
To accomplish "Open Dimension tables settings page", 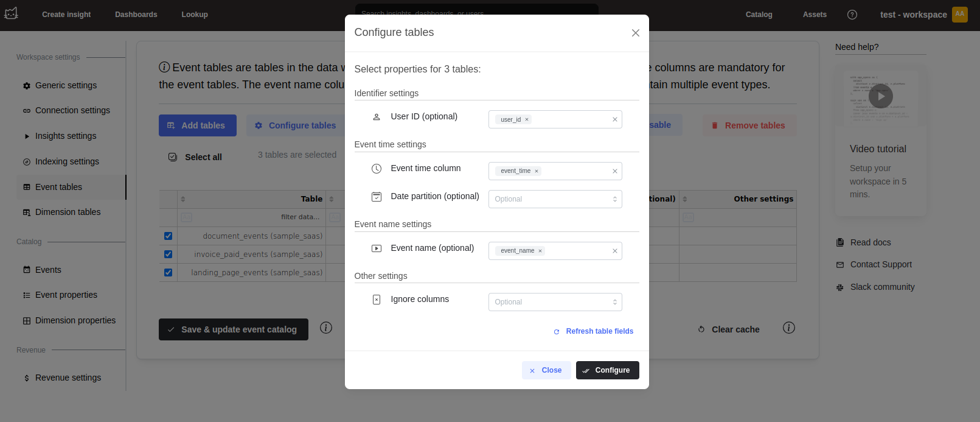I will pos(68,213).
